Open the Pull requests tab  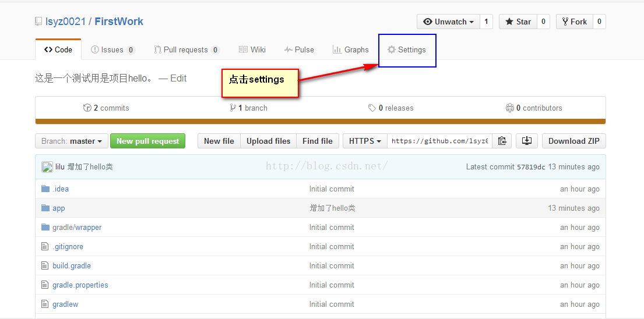tap(187, 49)
